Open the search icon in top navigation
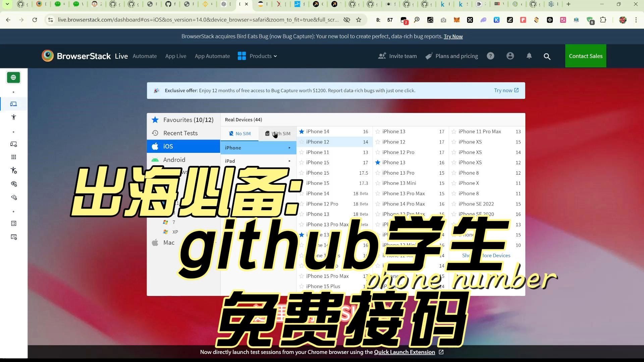 (547, 56)
